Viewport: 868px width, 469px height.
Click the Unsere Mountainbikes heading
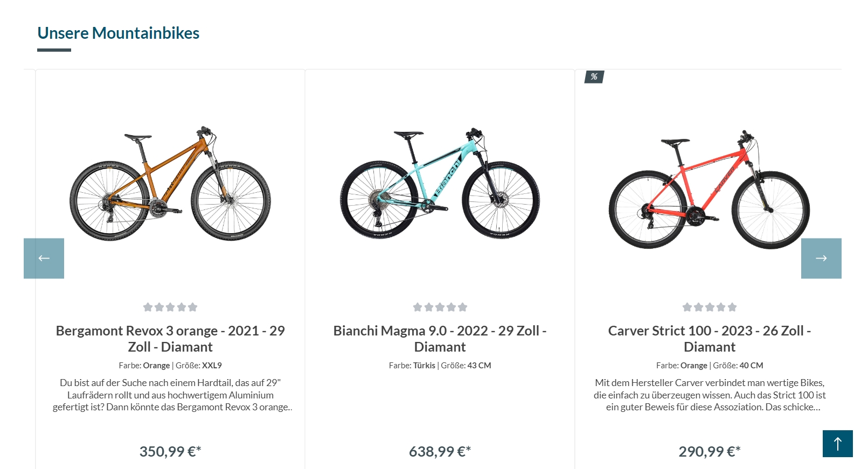pyautogui.click(x=119, y=33)
